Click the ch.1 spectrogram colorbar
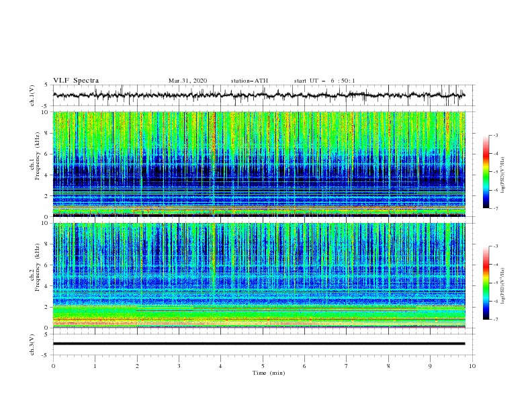 click(486, 172)
